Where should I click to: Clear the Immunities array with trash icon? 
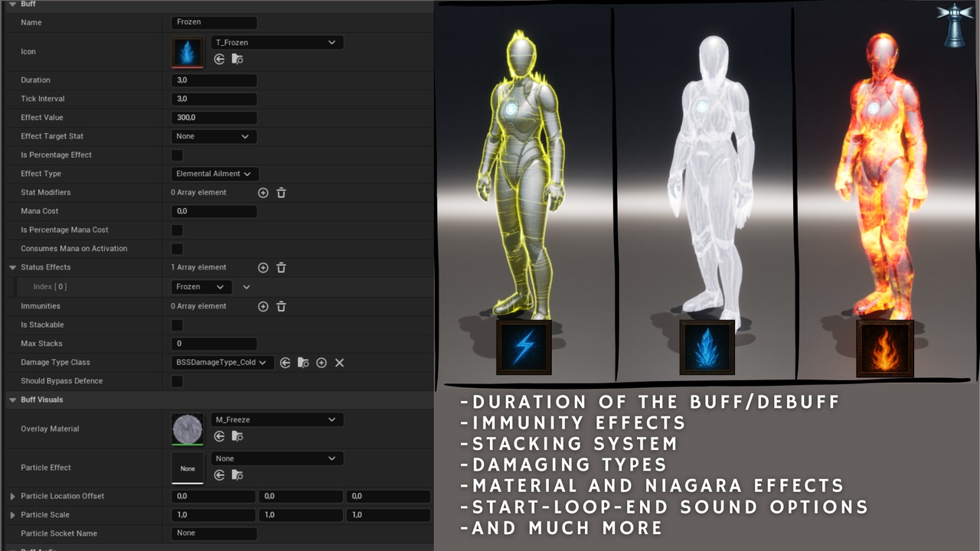[x=281, y=306]
